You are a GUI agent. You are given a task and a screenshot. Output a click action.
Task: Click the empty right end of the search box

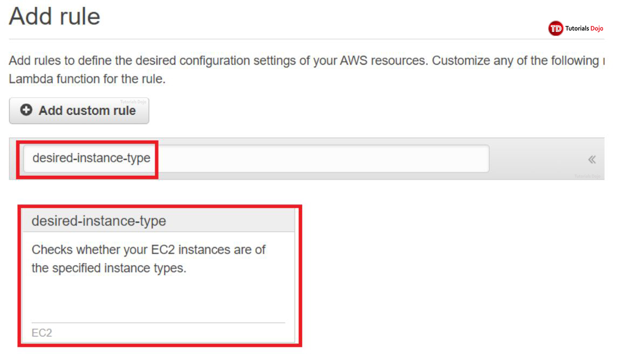coord(432,159)
